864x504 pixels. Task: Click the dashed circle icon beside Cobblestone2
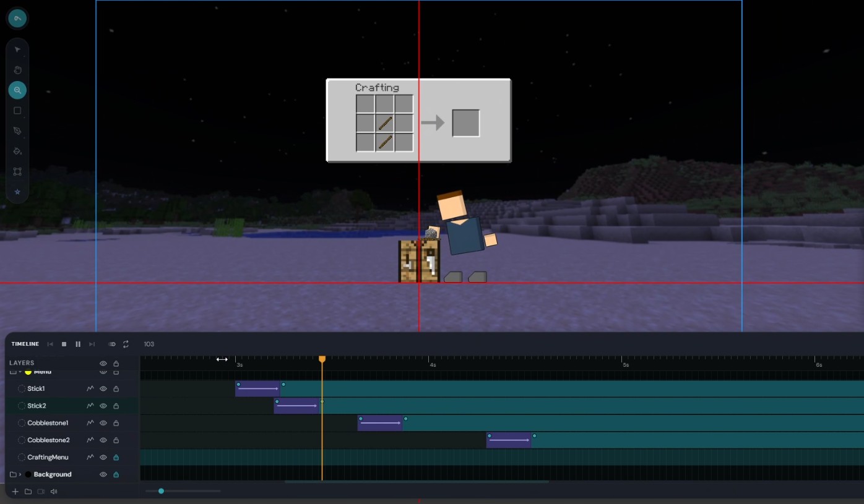click(22, 440)
